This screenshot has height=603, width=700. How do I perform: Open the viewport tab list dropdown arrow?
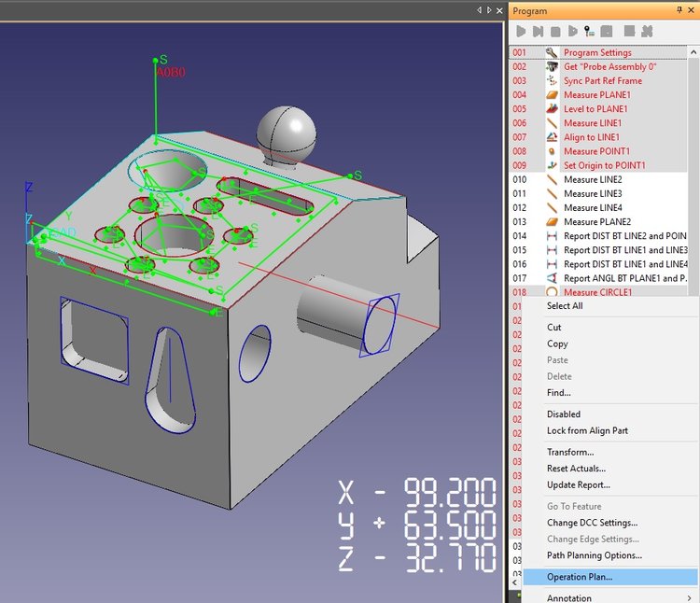[x=490, y=9]
